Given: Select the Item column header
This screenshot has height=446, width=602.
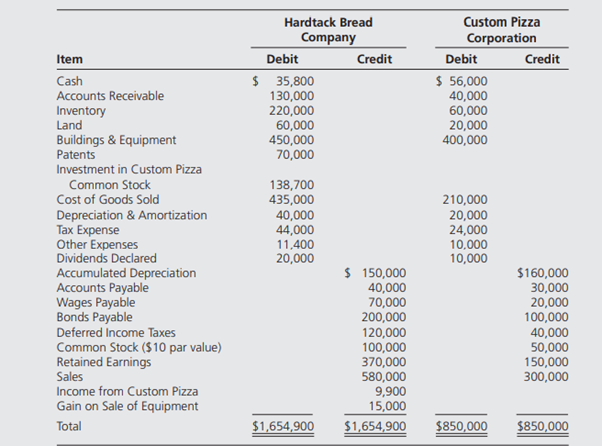Looking at the screenshot, I should (69, 59).
